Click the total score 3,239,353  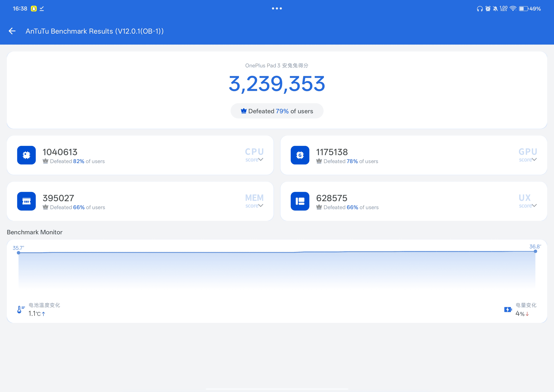pyautogui.click(x=277, y=84)
